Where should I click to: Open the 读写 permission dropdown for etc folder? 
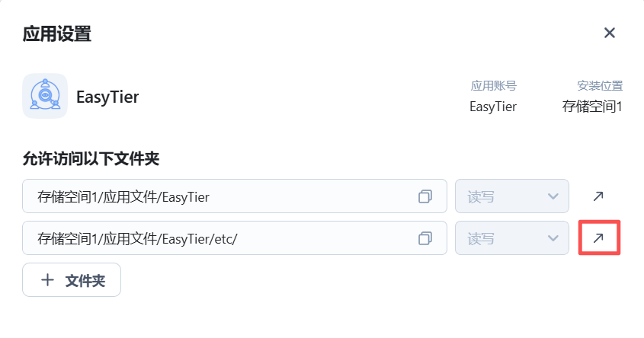[x=511, y=238]
